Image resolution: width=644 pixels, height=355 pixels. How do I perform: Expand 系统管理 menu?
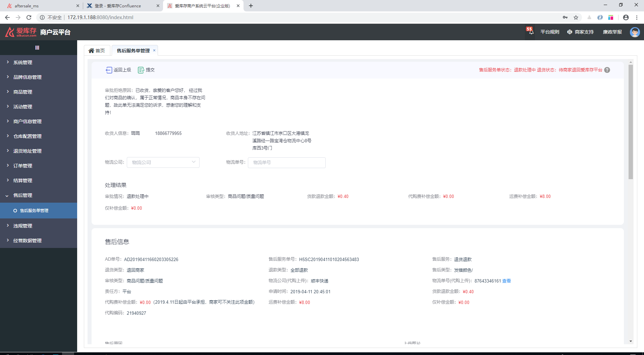[39, 62]
